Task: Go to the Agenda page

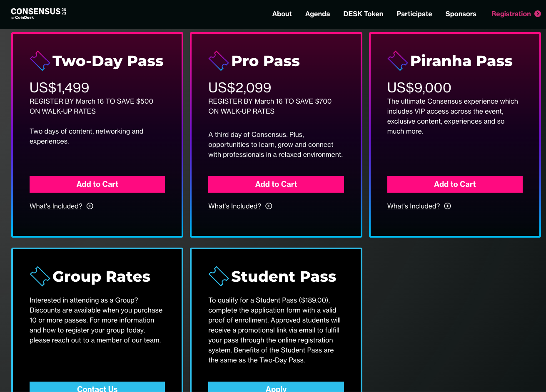Action: coord(317,14)
